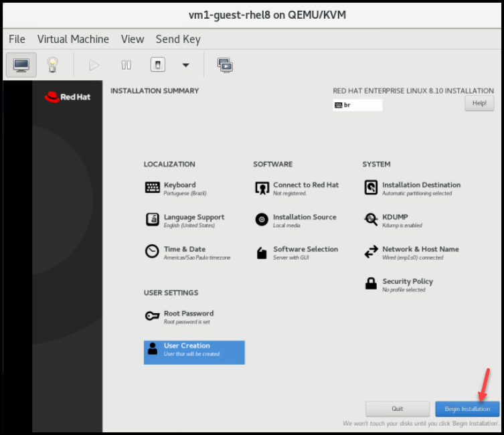
Task: Open Installation Destination disk settings
Action: click(420, 188)
